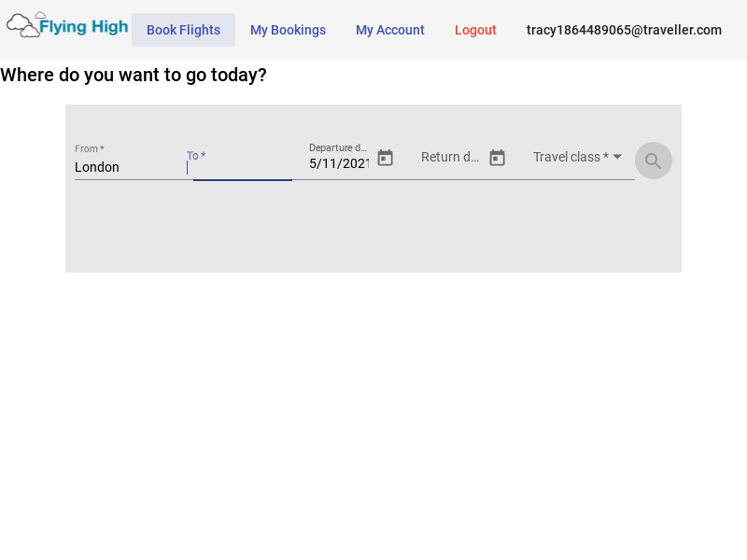Click the 'Departure d...' field label
Screen dimensions: 747x560
pos(338,147)
